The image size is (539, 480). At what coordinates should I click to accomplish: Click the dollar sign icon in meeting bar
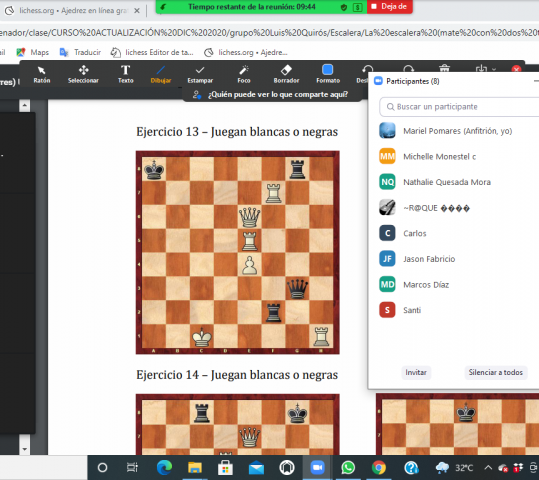pos(358,7)
